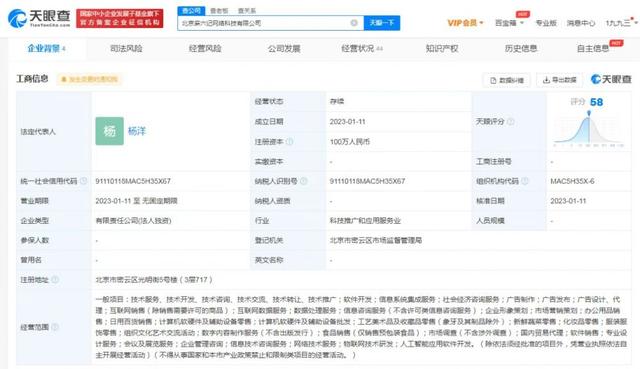
Task: Click the industry value 科技推广和应用服务业
Action: click(x=365, y=220)
